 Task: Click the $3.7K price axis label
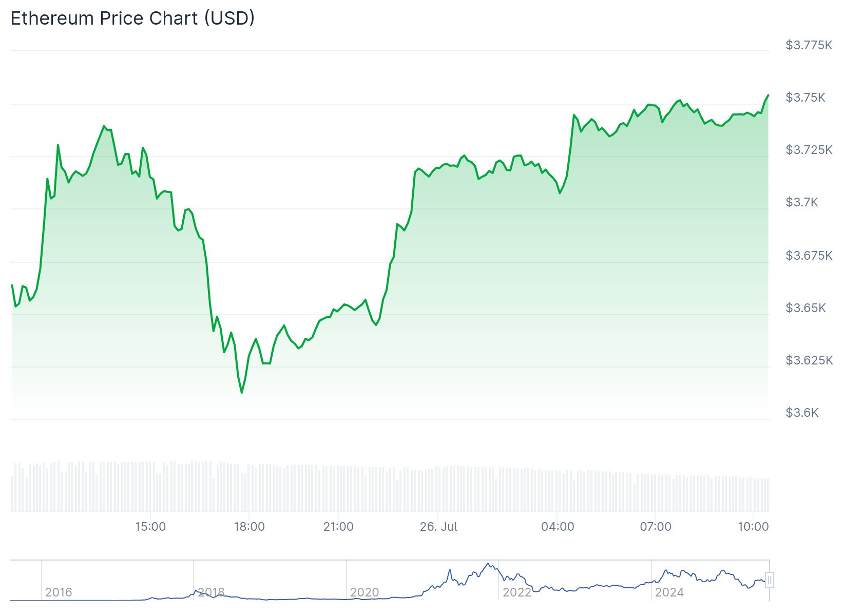coord(802,202)
